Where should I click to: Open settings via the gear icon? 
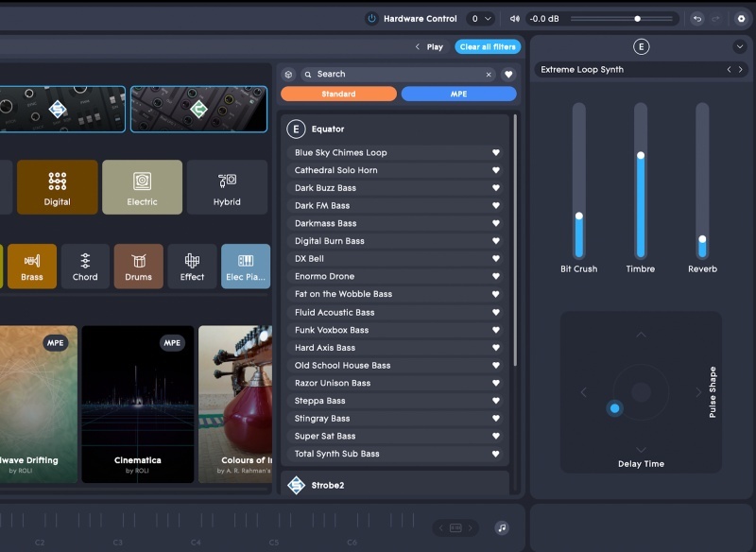tap(740, 19)
